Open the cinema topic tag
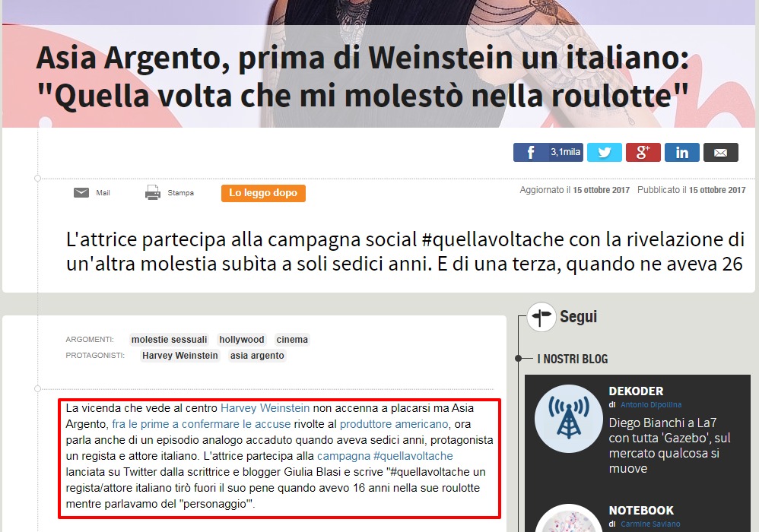Screen dimensions: 759x532 [292, 340]
